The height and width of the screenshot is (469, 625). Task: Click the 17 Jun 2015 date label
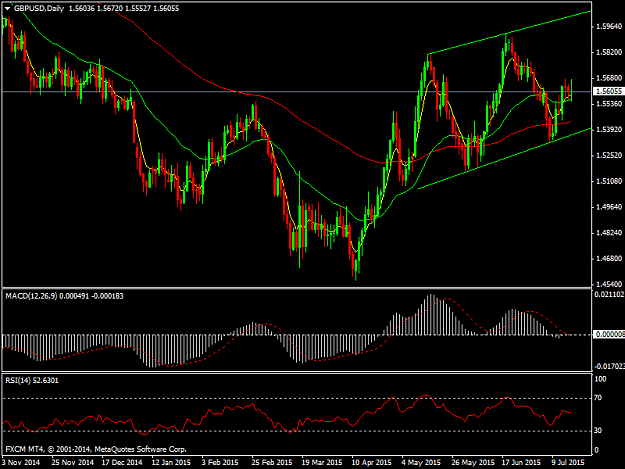click(x=521, y=463)
